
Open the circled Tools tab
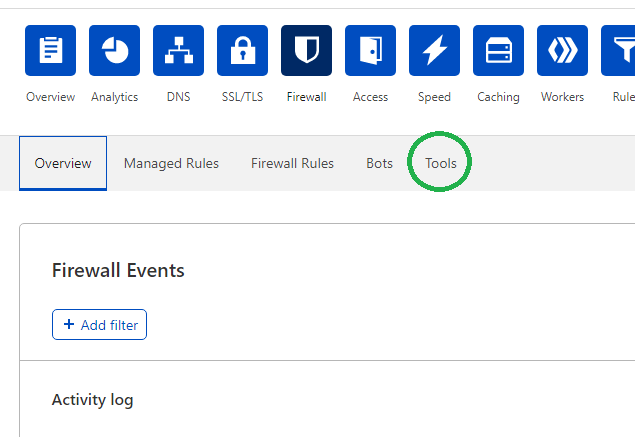click(441, 163)
